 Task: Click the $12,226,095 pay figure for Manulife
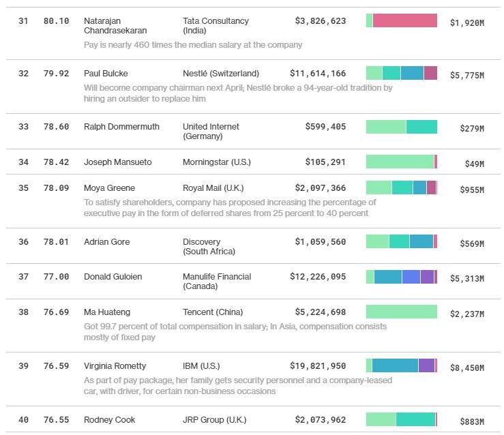[317, 277]
